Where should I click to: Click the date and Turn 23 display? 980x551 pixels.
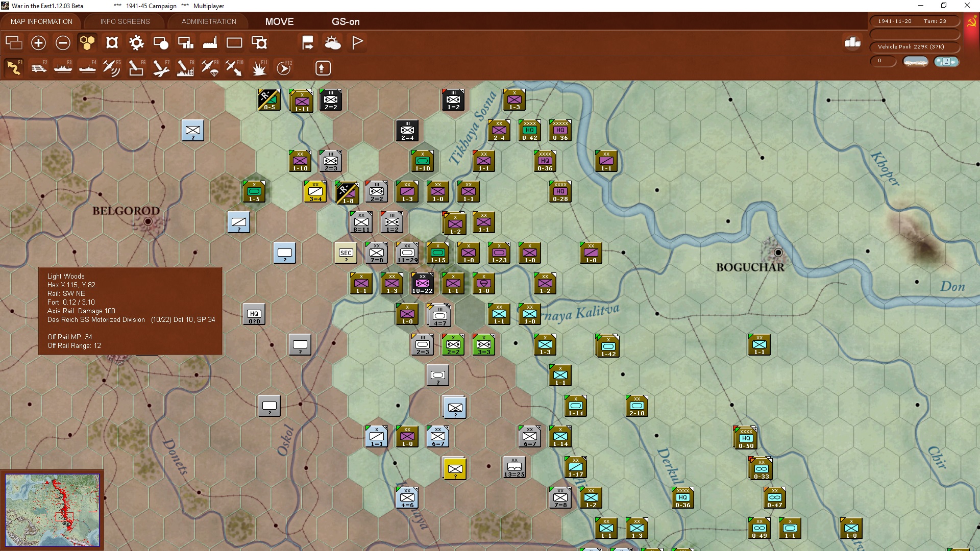click(x=915, y=21)
